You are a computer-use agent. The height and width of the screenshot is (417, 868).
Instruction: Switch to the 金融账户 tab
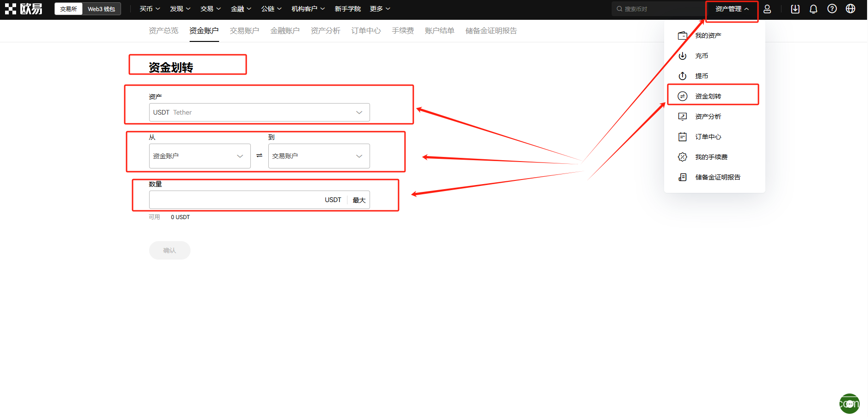coord(285,30)
